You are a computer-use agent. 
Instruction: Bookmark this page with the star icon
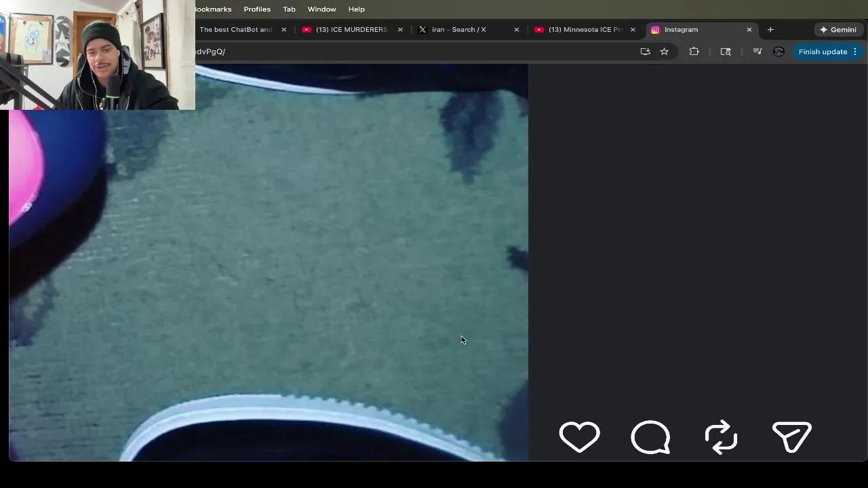665,52
